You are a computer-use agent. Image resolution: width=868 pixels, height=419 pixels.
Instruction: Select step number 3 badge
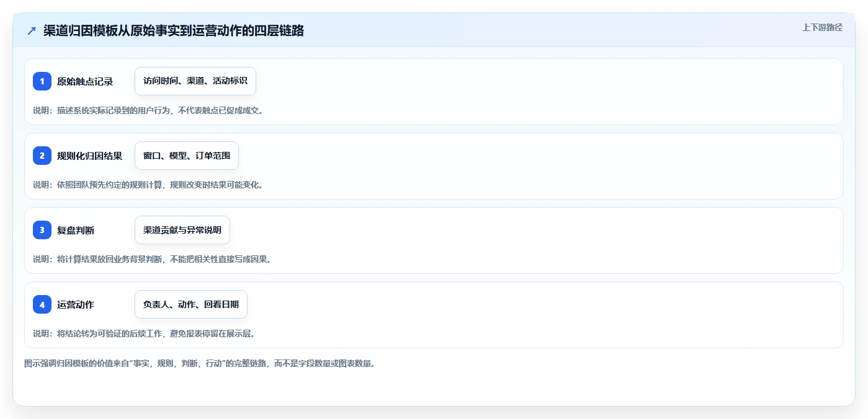coord(42,230)
